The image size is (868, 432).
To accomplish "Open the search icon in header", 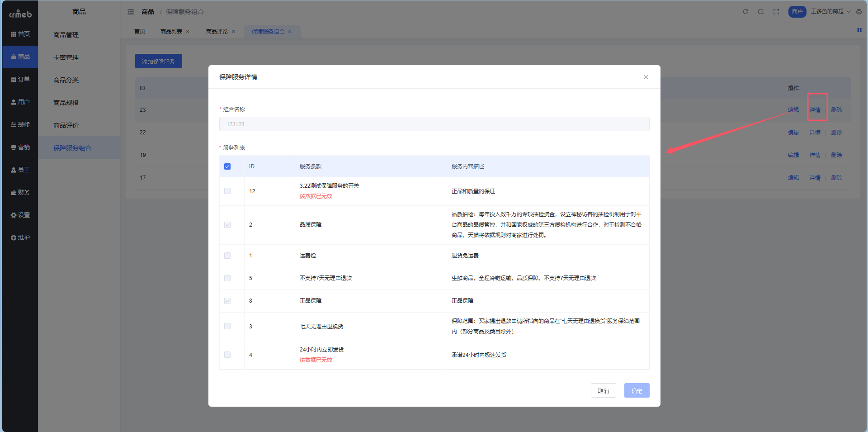I will 761,12.
